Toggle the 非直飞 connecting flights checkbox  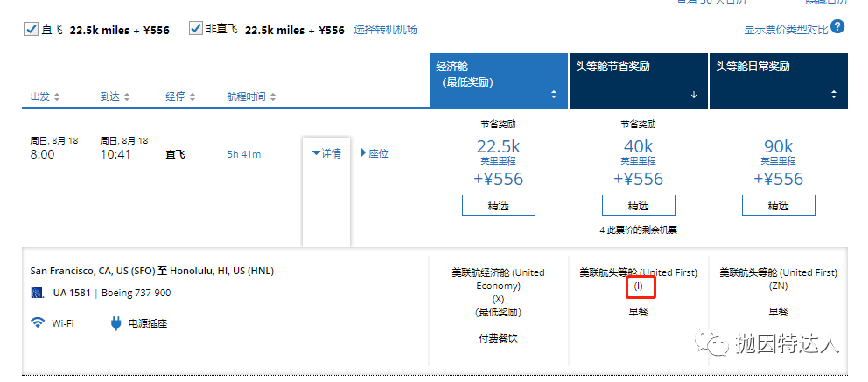195,28
